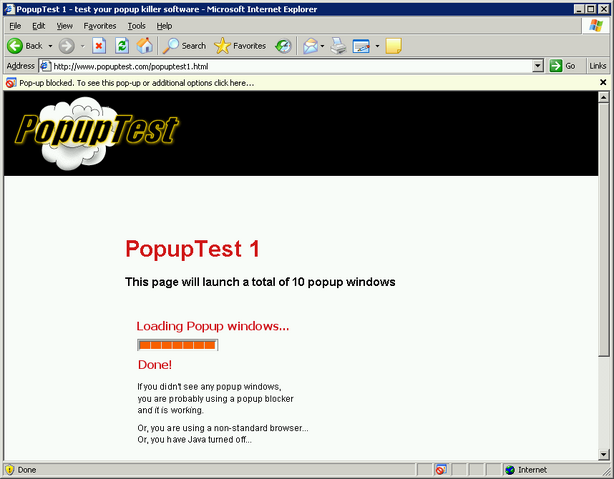This screenshot has height=479, width=614.
Task: Click the "Loading Popup windows..." text
Action: [x=213, y=326]
